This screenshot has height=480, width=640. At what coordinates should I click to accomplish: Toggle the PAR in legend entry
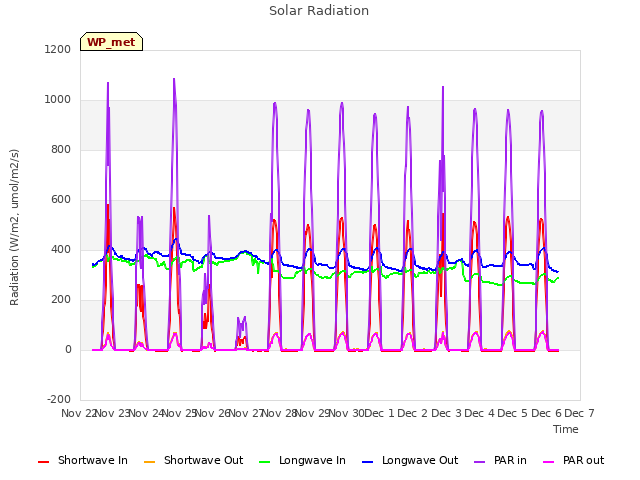click(x=500, y=460)
